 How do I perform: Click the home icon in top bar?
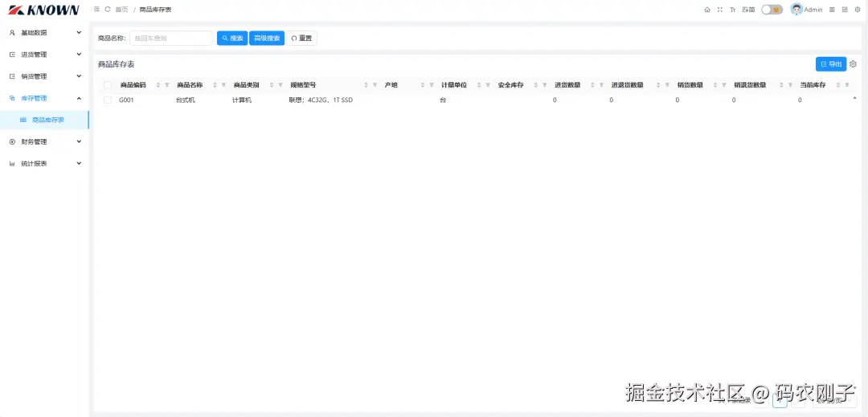707,10
